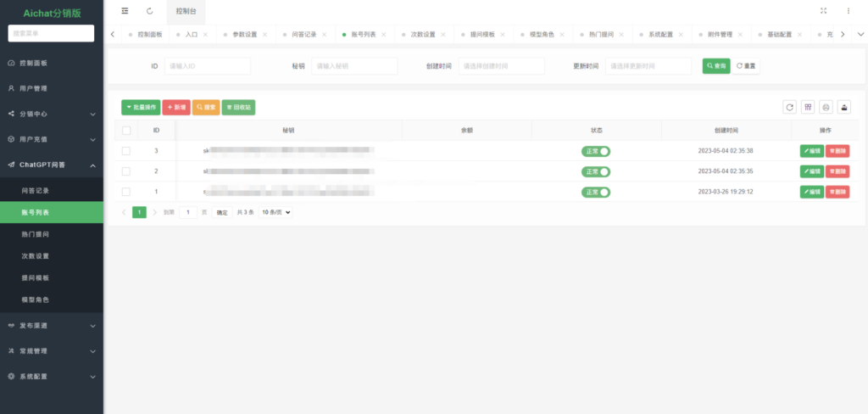Go to next page arrow in pagination
This screenshot has width=868, height=414.
tap(155, 212)
